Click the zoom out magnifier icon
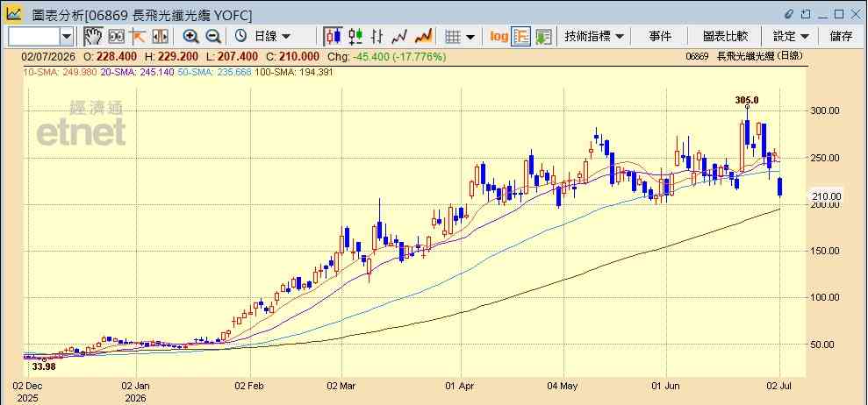The height and width of the screenshot is (405, 868). (213, 37)
